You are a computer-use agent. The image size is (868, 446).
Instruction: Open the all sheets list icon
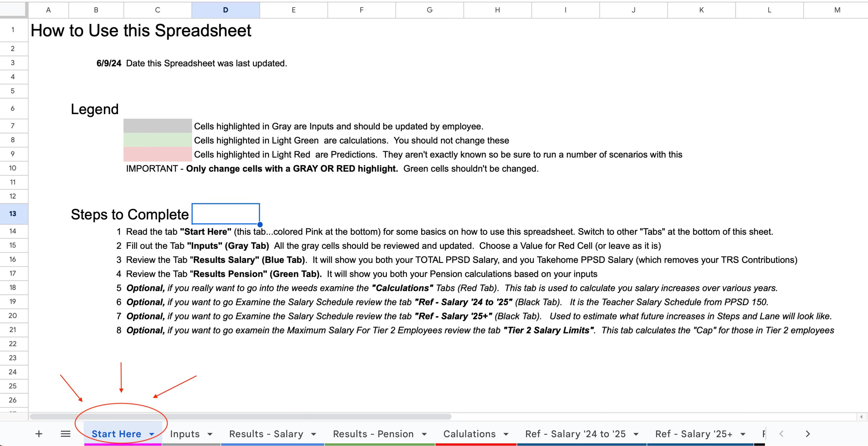tap(65, 433)
